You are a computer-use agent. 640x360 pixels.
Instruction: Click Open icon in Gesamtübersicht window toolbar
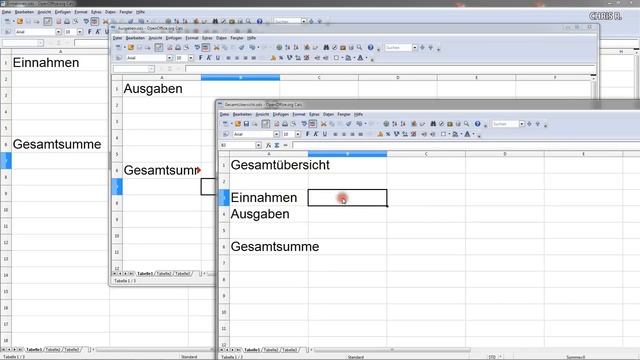point(238,124)
